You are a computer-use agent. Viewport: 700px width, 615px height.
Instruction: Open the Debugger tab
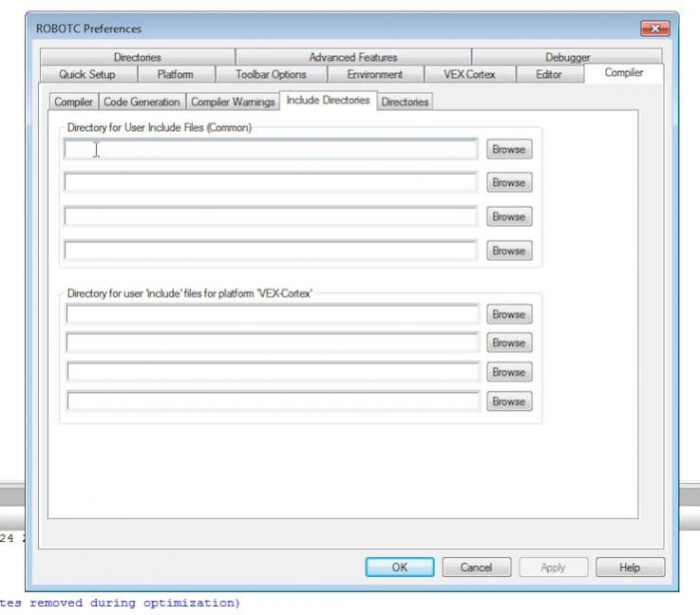pos(567,57)
